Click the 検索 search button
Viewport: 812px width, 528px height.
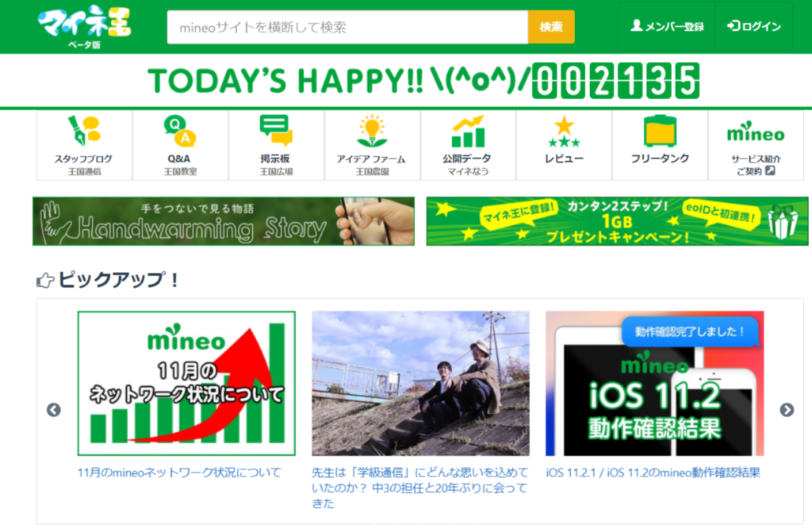pyautogui.click(x=551, y=27)
